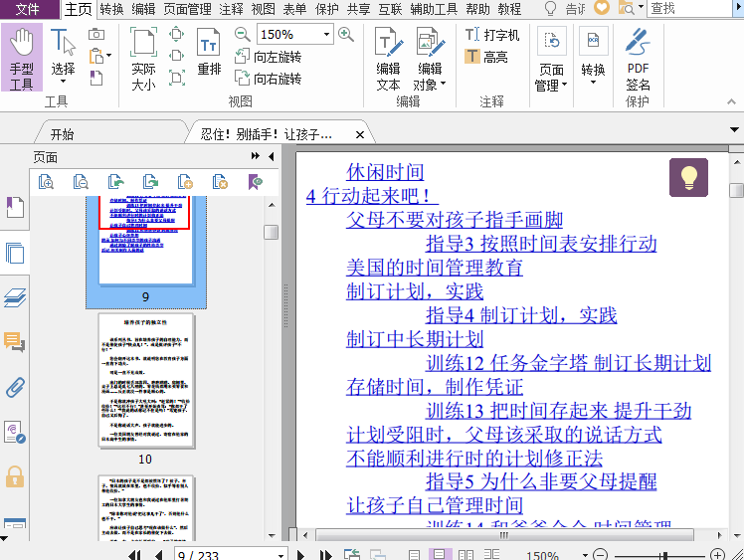Click the bookmark icon in Tools group
Screen dimensions: 744x560
pyautogui.click(x=96, y=78)
